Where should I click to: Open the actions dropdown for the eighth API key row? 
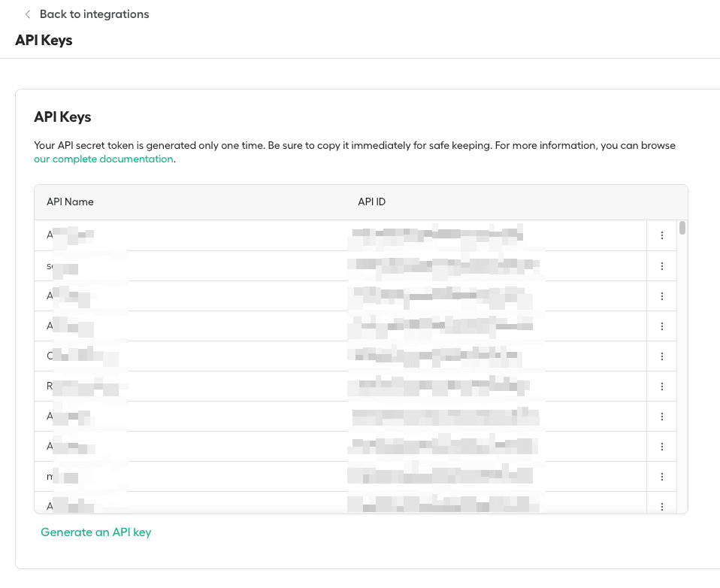tap(662, 446)
